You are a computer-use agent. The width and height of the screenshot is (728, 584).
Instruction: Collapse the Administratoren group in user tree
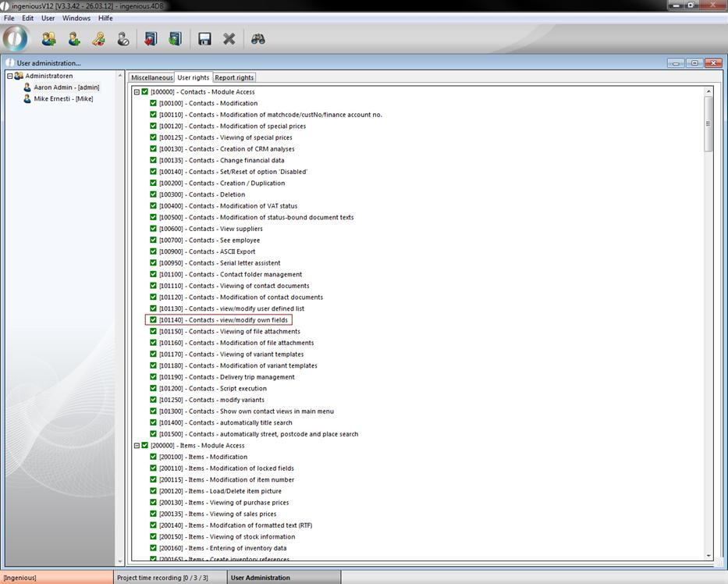click(10, 76)
